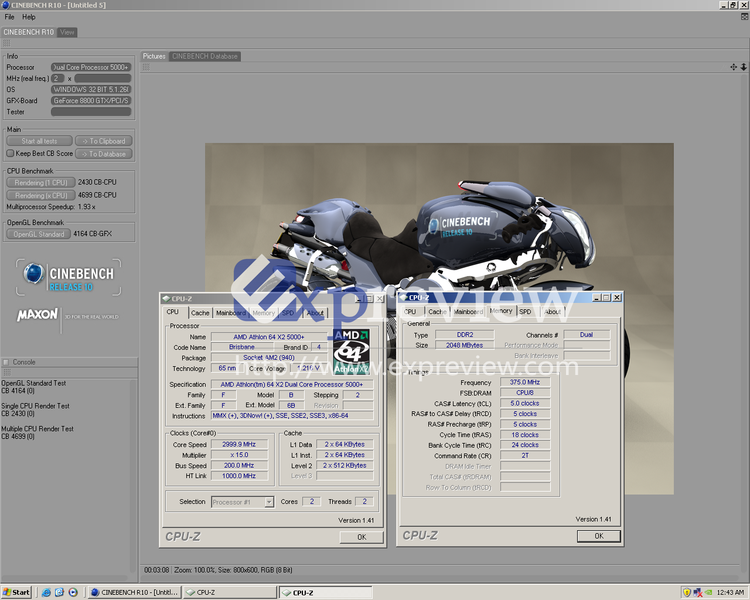Click the CINEBENCH title bar app icon
The image size is (750, 600).
click(5, 5)
